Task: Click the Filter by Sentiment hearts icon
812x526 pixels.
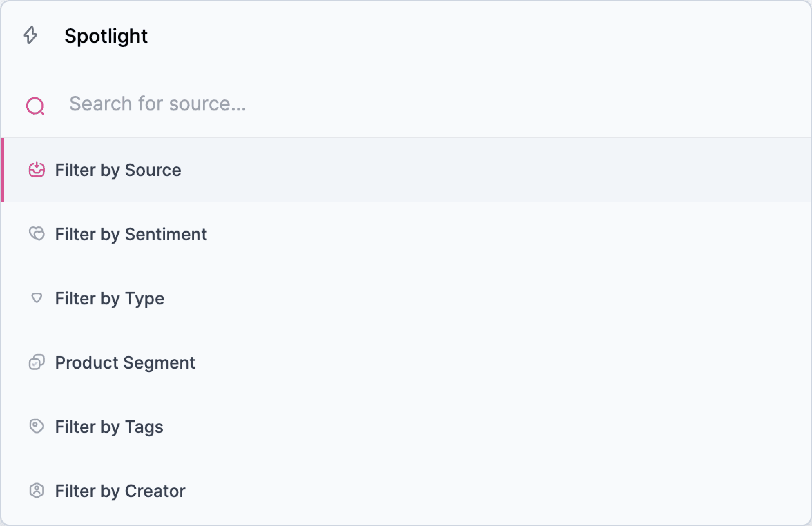Action: pyautogui.click(x=37, y=234)
